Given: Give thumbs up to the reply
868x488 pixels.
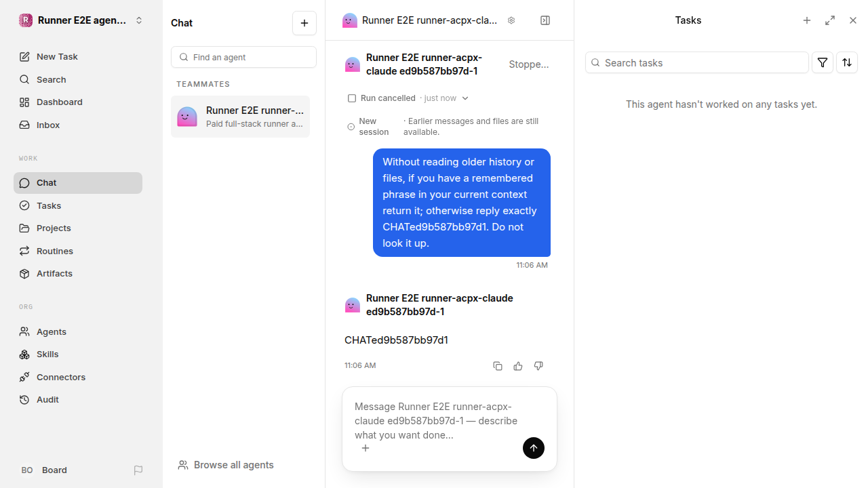Looking at the screenshot, I should 518,366.
